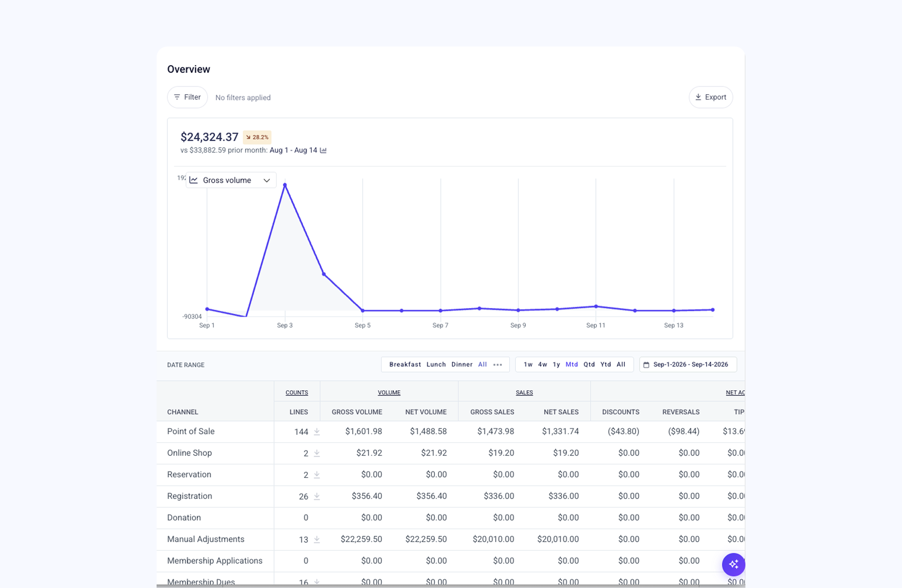Open the Sep-1-2026 to Sep-14-2026 date picker
This screenshot has height=588, width=902.
point(688,364)
